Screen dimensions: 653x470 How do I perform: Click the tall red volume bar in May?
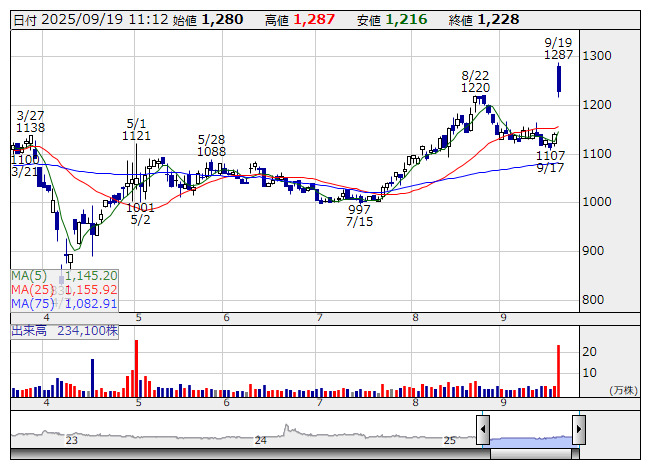point(136,368)
